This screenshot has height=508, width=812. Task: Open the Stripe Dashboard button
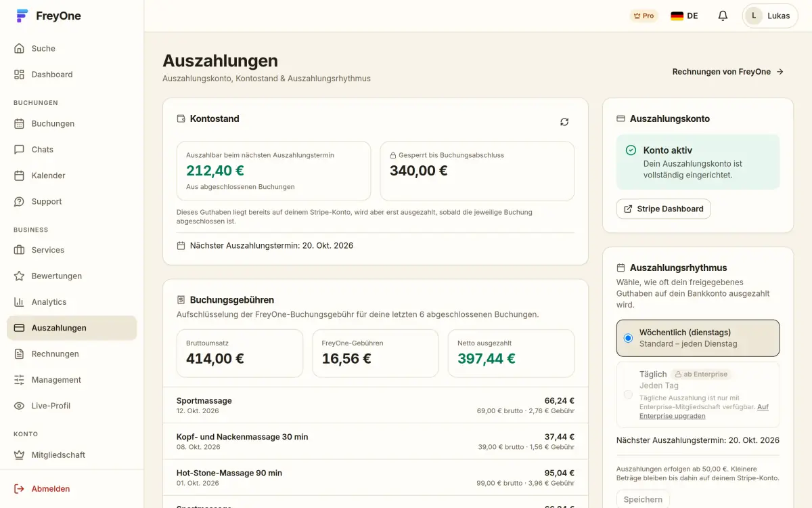664,209
